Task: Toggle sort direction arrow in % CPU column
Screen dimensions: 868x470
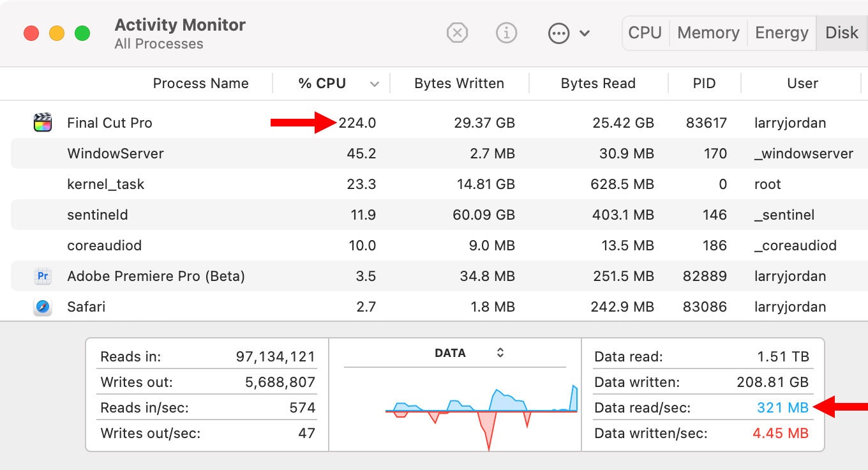Action: click(x=375, y=84)
